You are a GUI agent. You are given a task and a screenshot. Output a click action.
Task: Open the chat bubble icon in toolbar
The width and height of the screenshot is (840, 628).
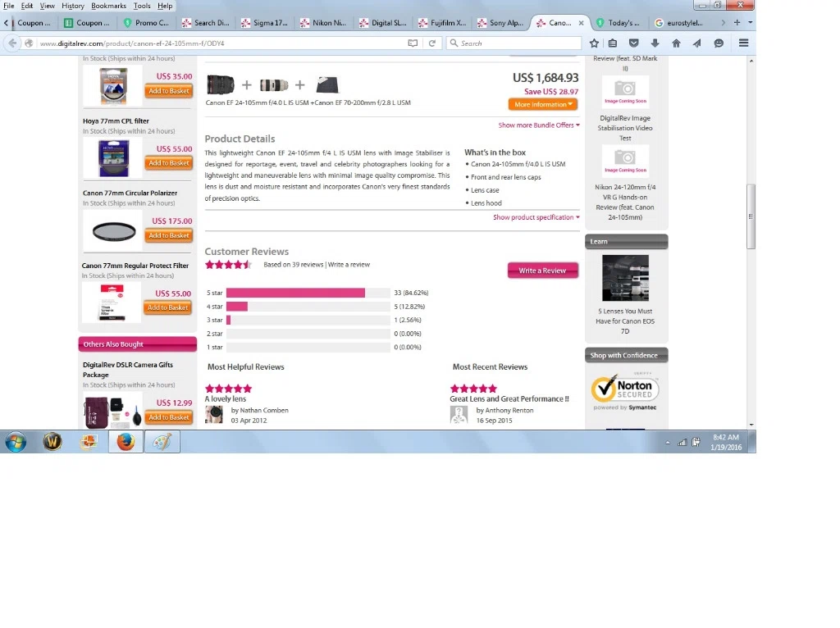(719, 43)
